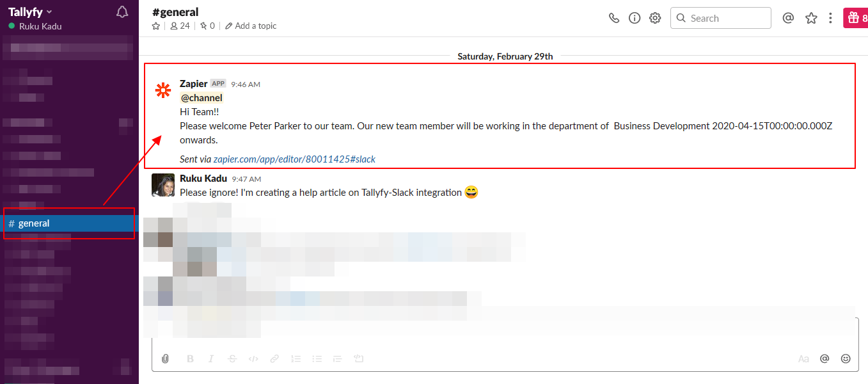868x384 pixels.
Task: Open the more actions three-dot menu
Action: pos(830,18)
